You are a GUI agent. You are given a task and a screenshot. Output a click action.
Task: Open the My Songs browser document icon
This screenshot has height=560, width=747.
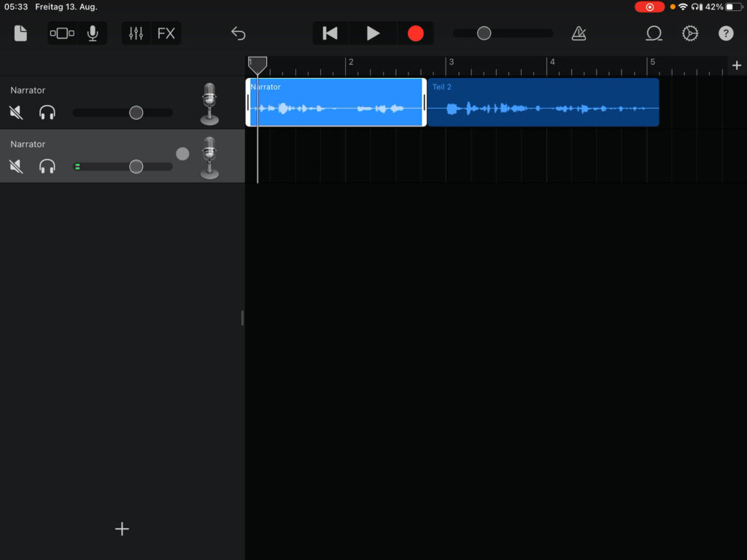[x=20, y=34]
